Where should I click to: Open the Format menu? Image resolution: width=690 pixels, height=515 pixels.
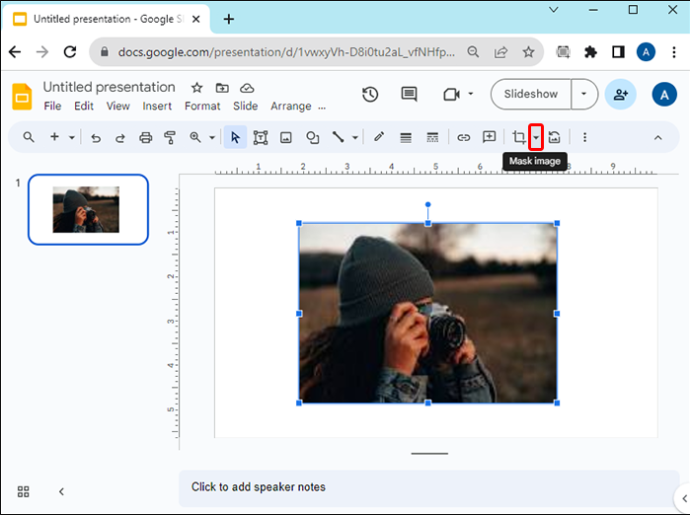tap(202, 106)
